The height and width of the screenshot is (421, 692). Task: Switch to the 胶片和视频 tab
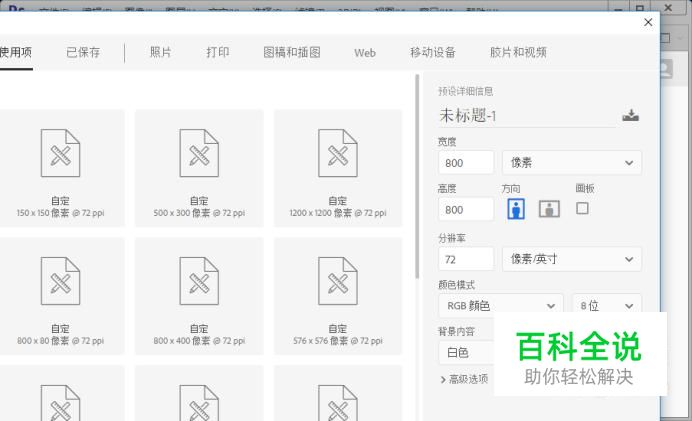tap(518, 53)
